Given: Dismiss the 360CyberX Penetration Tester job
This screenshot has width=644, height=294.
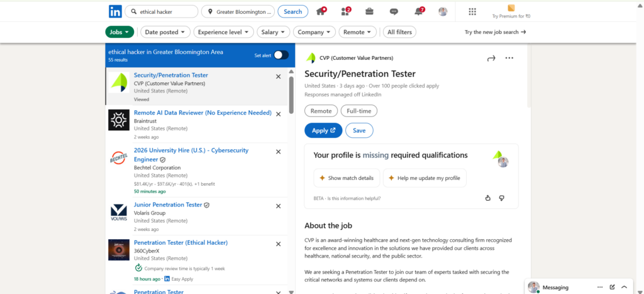Looking at the screenshot, I should pyautogui.click(x=278, y=244).
